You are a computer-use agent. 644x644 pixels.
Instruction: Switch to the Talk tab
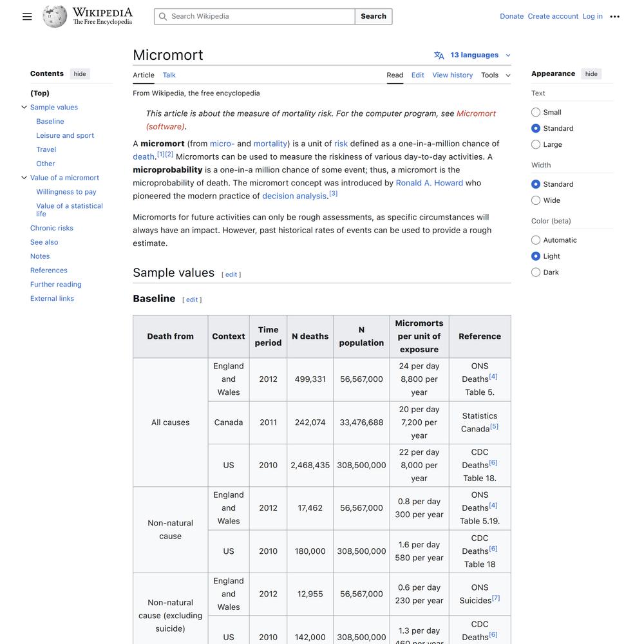(169, 75)
